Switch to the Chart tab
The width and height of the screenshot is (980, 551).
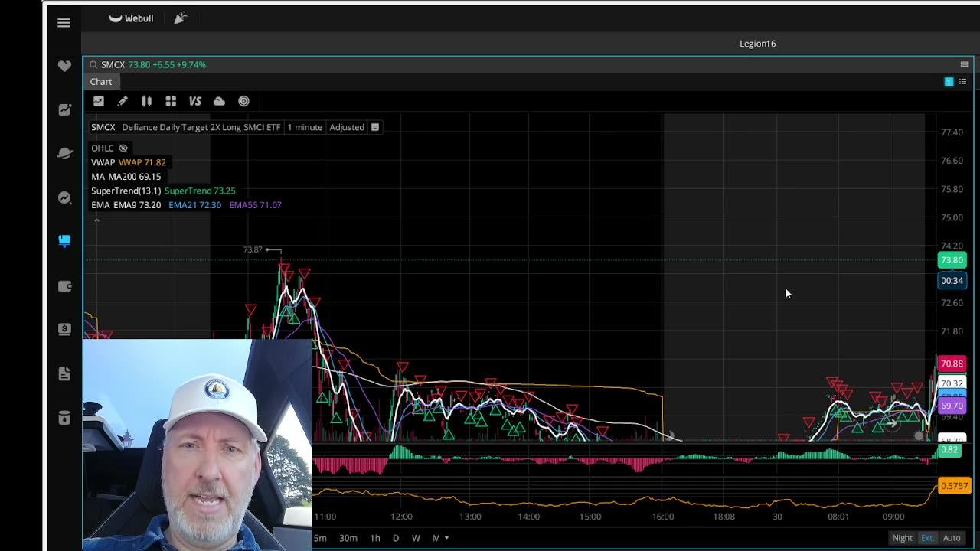(101, 82)
